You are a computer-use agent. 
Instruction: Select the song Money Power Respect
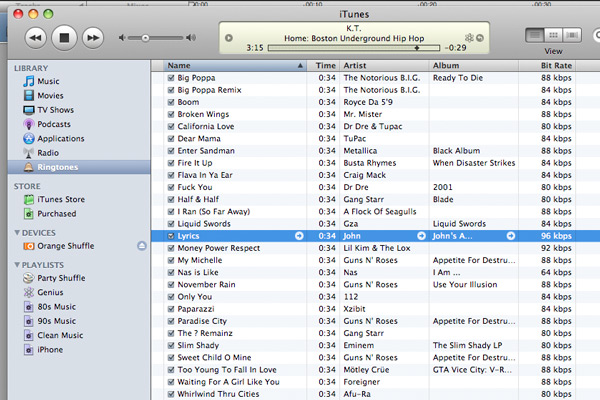(x=218, y=248)
